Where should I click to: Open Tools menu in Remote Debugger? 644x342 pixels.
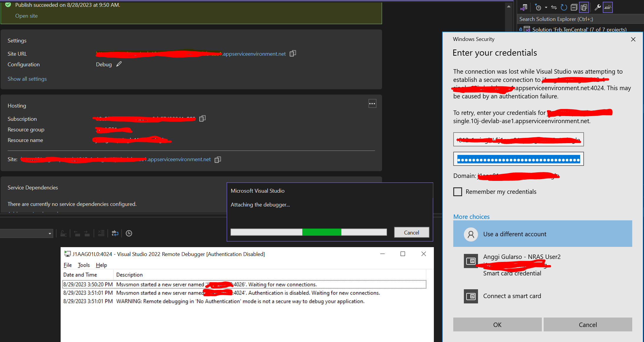[x=84, y=265]
